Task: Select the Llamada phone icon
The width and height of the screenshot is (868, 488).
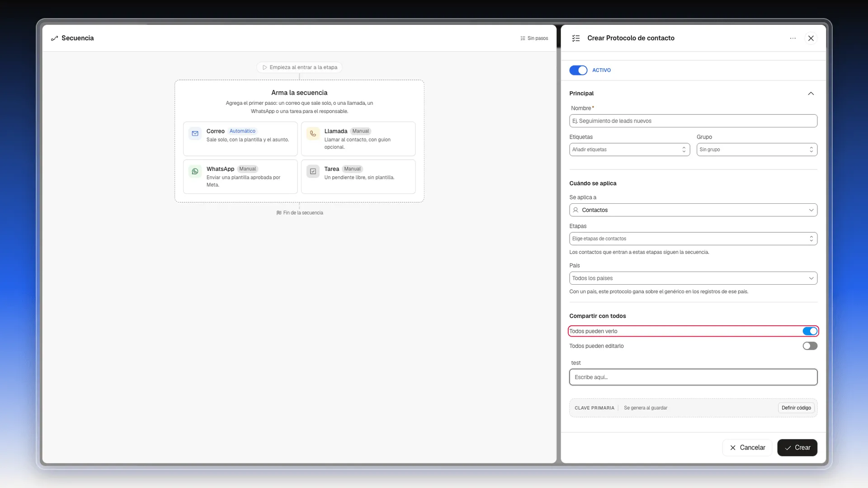Action: 313,134
